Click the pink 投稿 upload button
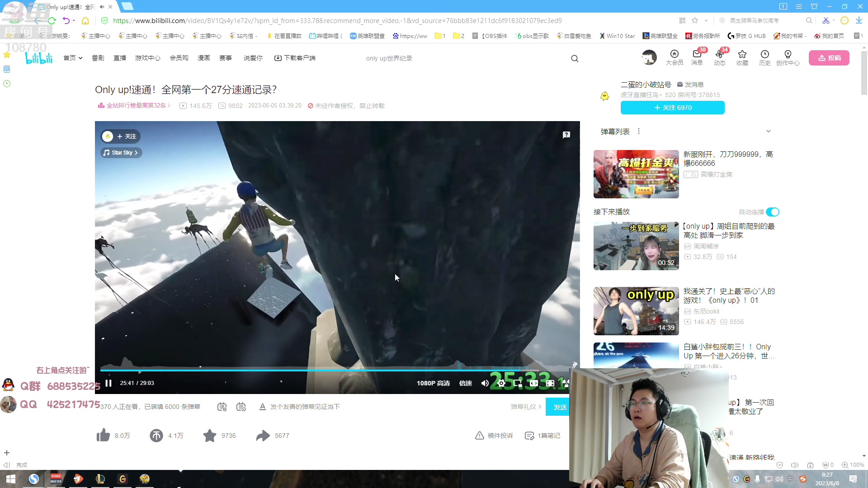Image resolution: width=868 pixels, height=488 pixels. point(829,58)
